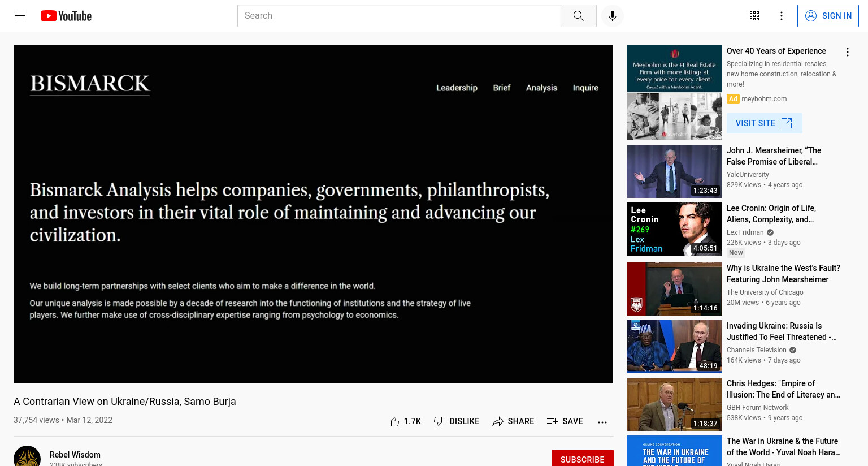This screenshot has height=466, width=868.
Task: Open the Rebel Wisdom channel name link
Action: [75, 455]
